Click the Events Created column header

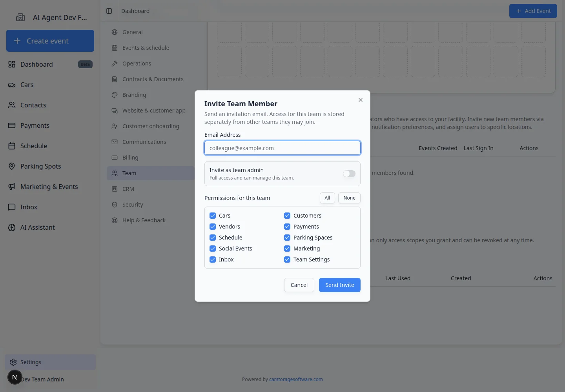point(438,148)
